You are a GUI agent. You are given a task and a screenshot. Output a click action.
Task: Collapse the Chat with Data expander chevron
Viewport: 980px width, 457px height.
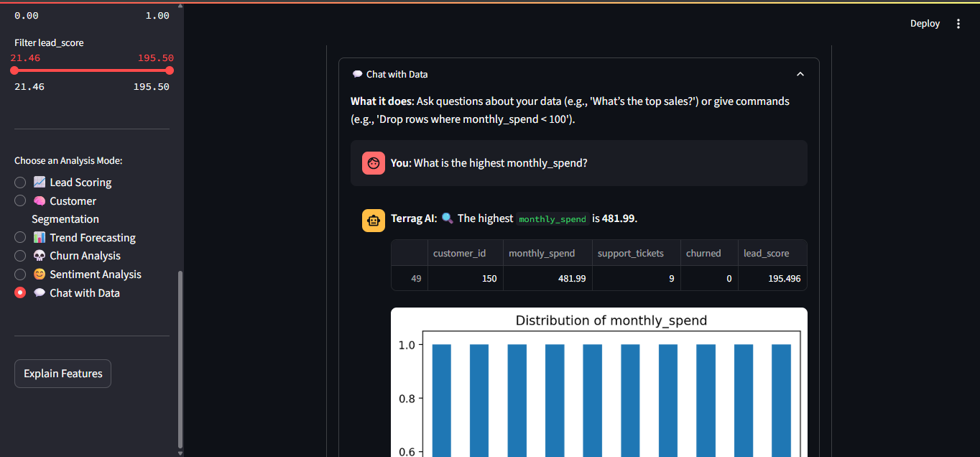[x=800, y=74]
